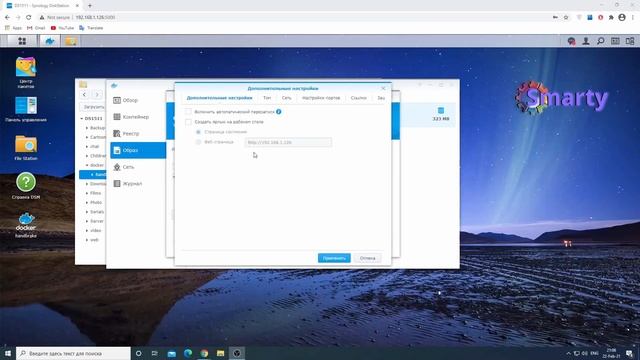Expand Films folder in tree
Image resolution: width=640 pixels, height=360 pixels.
(87, 193)
